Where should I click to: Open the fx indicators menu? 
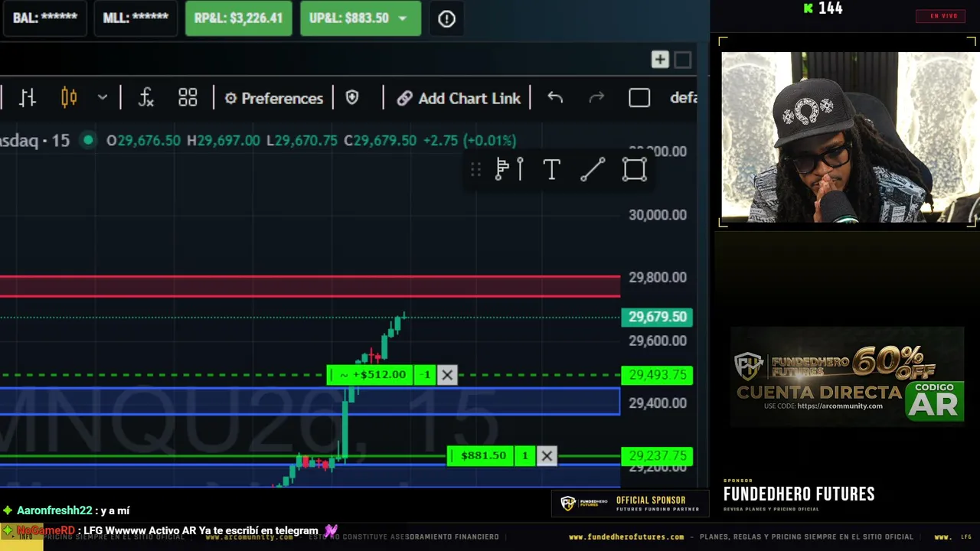coord(145,98)
